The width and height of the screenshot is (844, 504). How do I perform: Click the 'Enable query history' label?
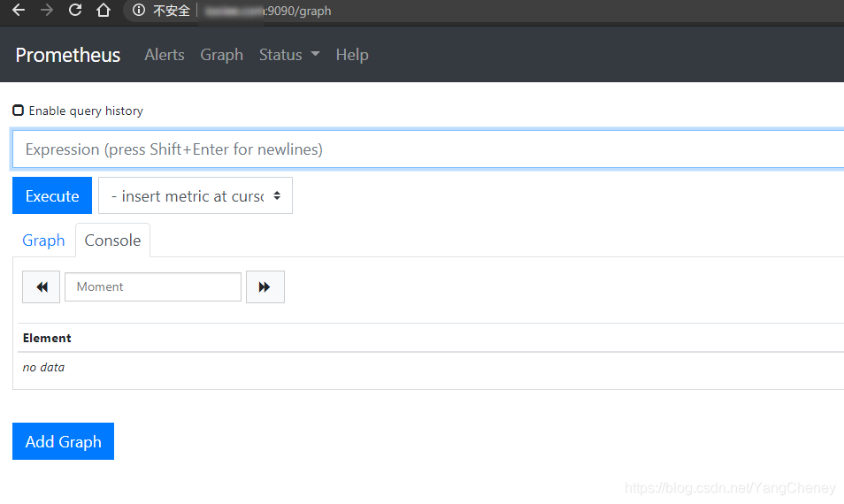tap(86, 111)
